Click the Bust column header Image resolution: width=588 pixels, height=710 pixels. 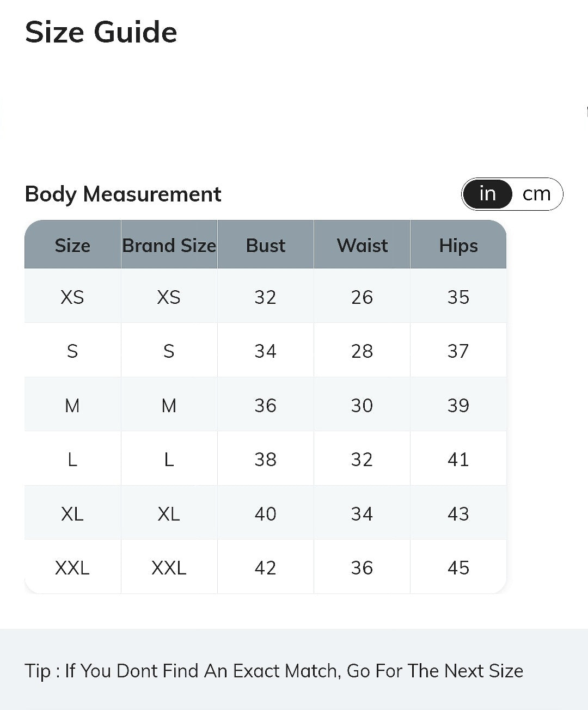coord(266,245)
